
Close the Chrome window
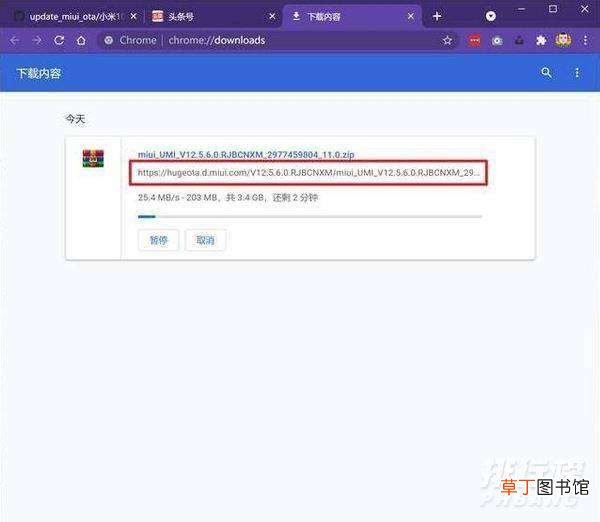[x=585, y=8]
